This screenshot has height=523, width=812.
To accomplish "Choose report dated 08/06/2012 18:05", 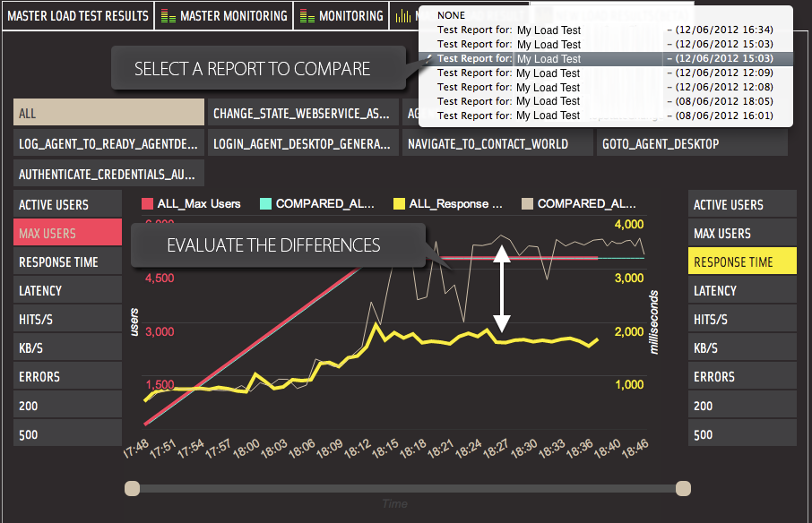I will click(x=605, y=101).
